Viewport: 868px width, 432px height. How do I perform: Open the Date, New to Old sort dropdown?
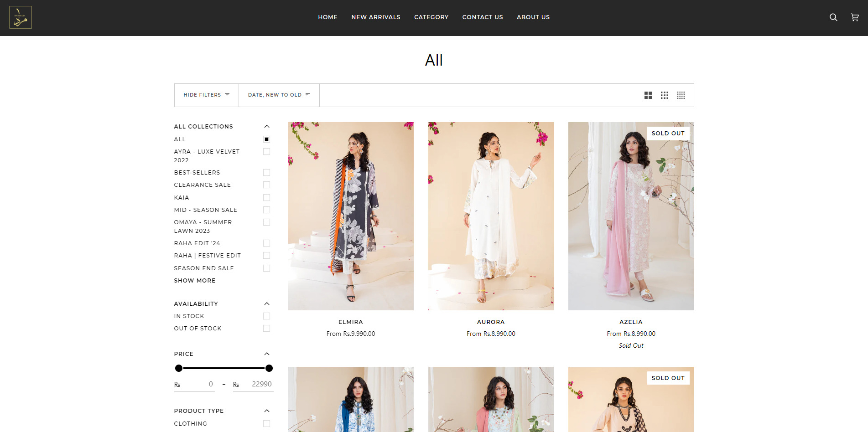click(279, 95)
